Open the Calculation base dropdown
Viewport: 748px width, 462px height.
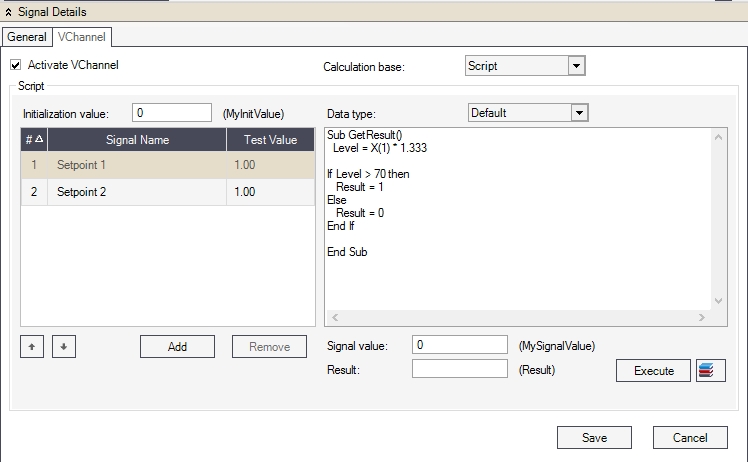click(x=575, y=66)
